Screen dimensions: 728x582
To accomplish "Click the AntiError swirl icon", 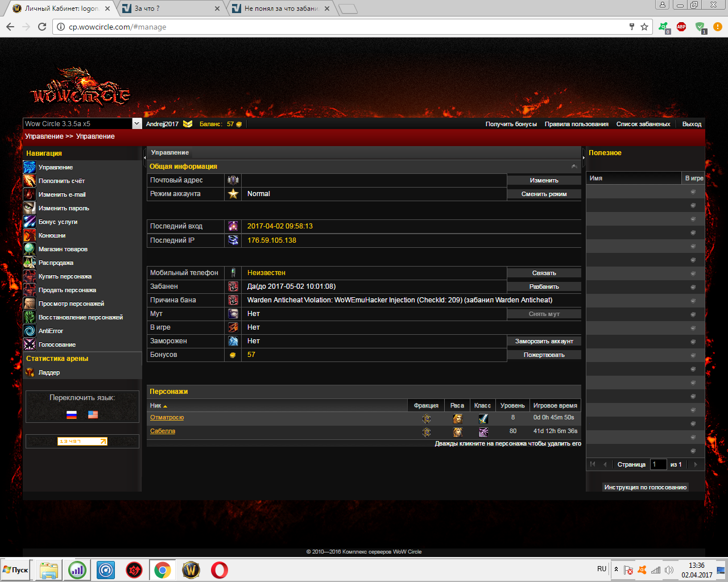I will pos(30,331).
